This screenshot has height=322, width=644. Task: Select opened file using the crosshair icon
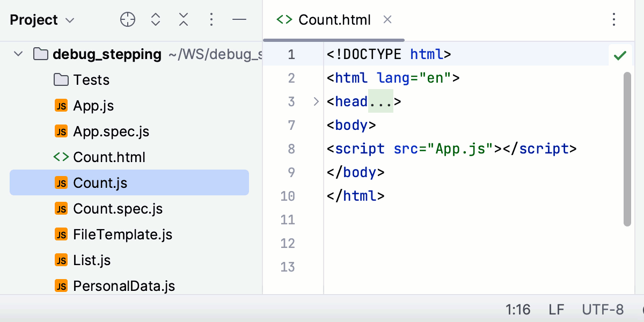(127, 19)
